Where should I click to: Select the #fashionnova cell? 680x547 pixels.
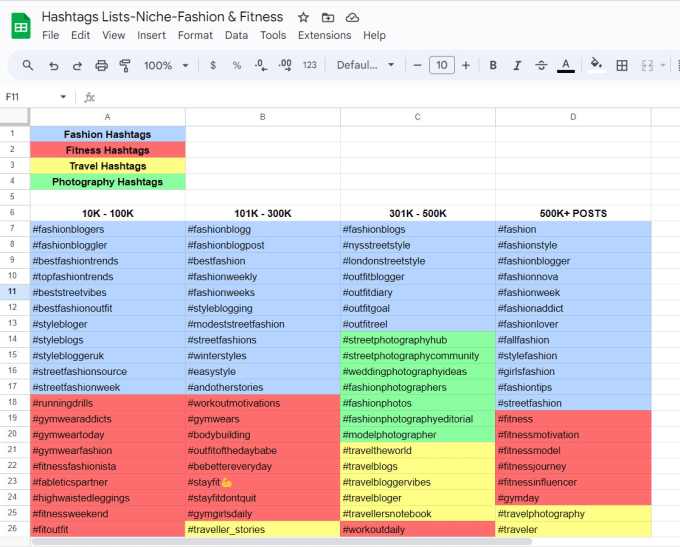(x=573, y=277)
